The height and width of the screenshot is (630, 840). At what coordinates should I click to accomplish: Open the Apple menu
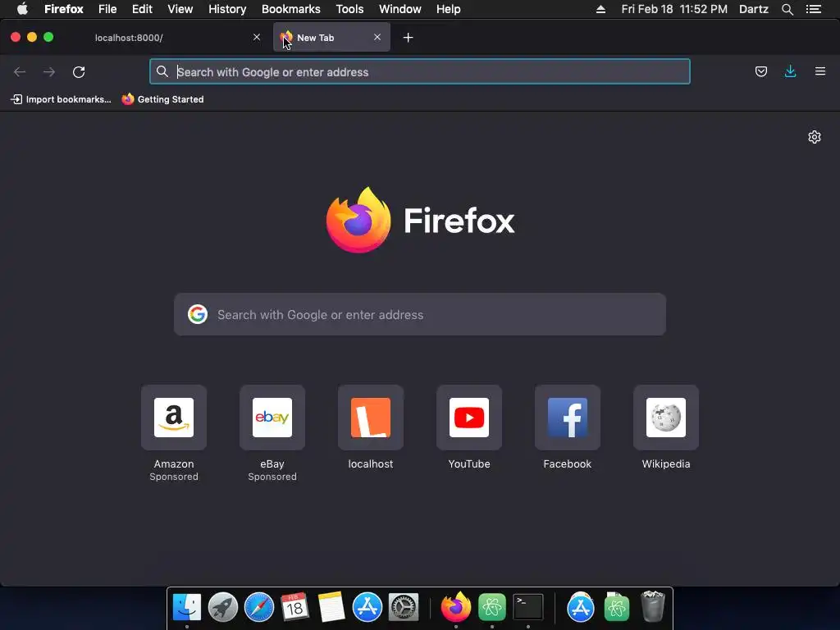pos(22,9)
